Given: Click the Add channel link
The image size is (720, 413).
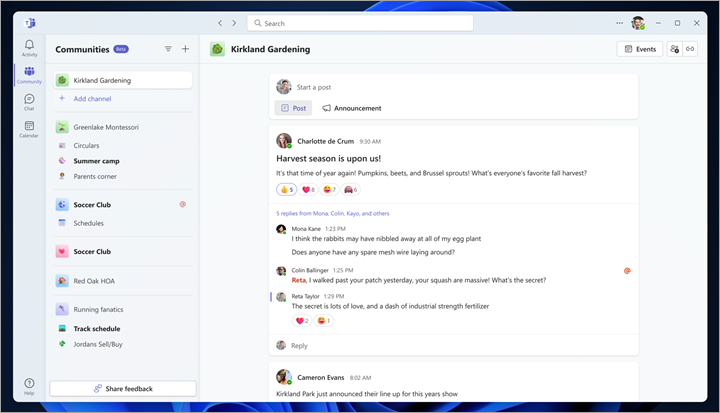Looking at the screenshot, I should click(x=92, y=99).
